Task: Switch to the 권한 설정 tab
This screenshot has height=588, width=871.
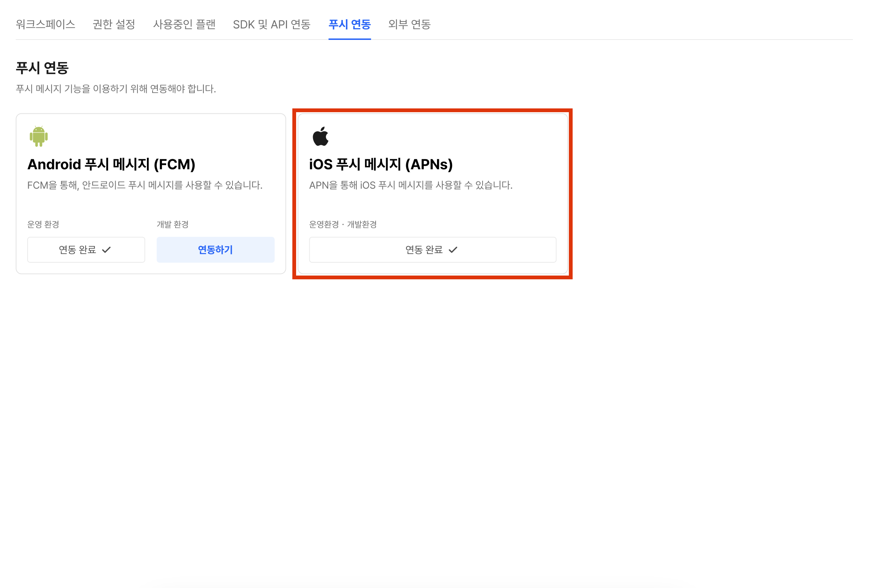Action: [114, 24]
